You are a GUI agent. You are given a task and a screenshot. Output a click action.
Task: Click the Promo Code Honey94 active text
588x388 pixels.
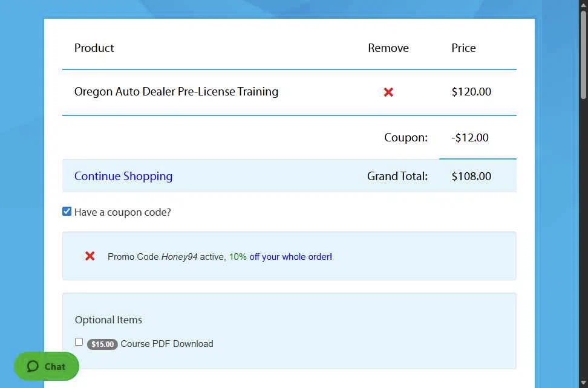tap(166, 257)
